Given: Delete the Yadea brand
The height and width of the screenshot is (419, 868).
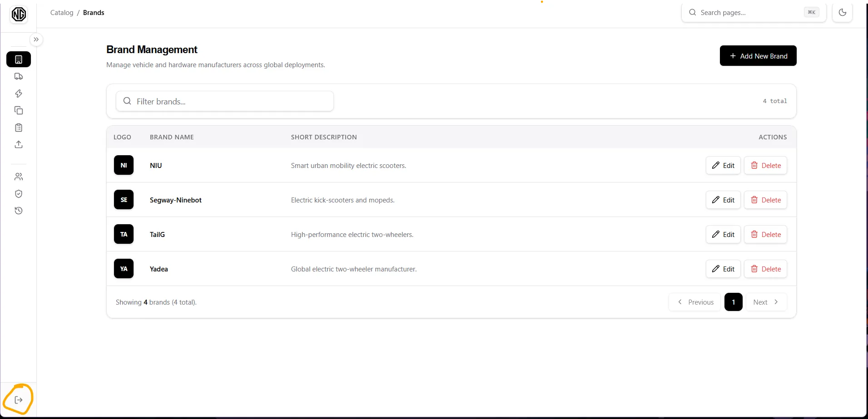Looking at the screenshot, I should (765, 269).
